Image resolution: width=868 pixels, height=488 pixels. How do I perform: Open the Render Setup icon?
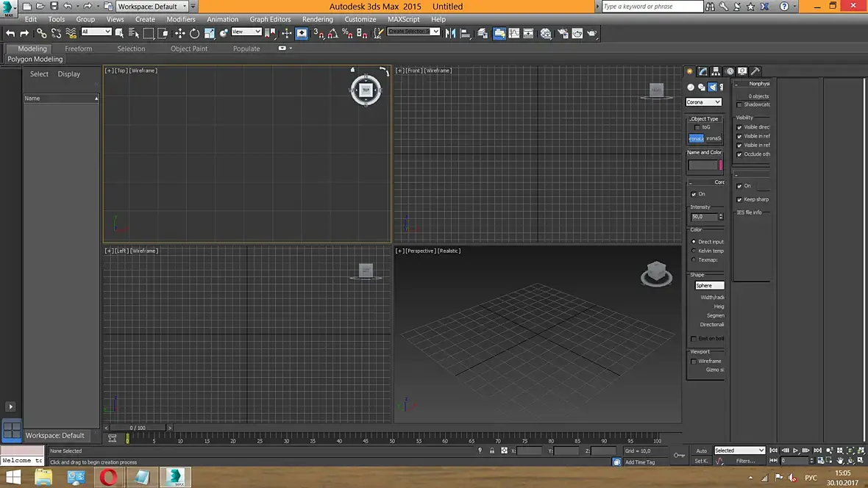[x=563, y=33]
